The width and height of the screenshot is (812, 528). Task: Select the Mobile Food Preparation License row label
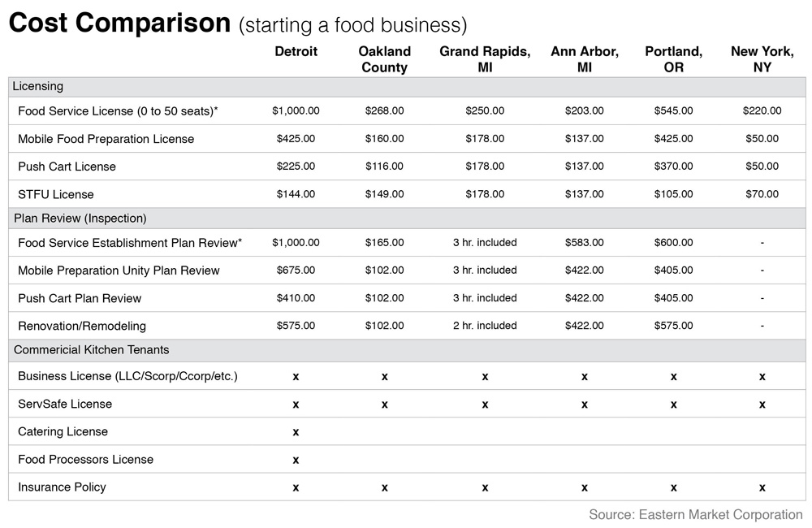(x=106, y=139)
